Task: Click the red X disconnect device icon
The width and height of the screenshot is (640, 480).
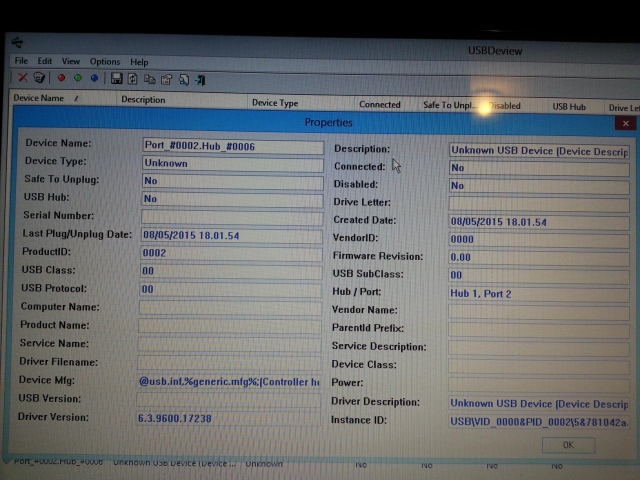Action: click(x=22, y=77)
